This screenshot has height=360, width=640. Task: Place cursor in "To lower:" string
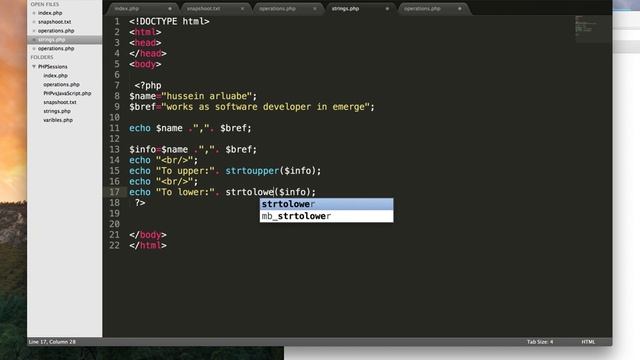click(185, 192)
